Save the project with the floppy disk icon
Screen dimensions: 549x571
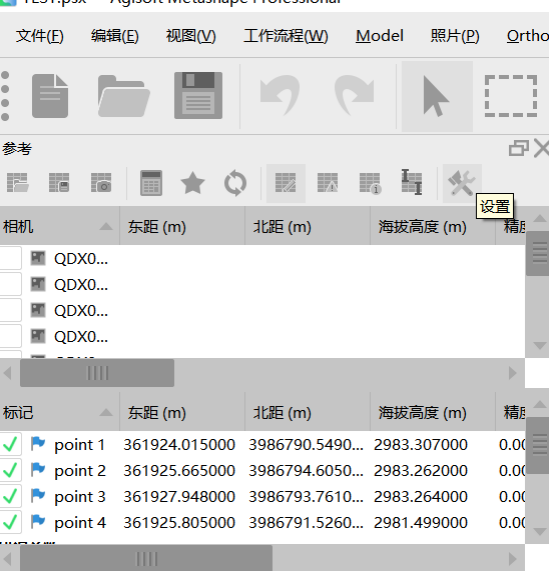[x=198, y=95]
